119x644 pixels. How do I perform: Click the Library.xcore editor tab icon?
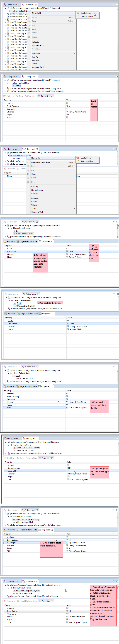coord(5,5)
